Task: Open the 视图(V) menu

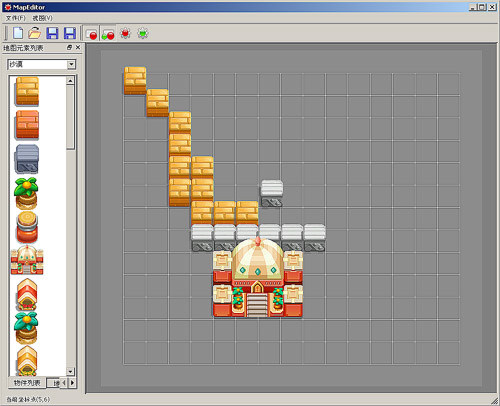Action: point(42,18)
